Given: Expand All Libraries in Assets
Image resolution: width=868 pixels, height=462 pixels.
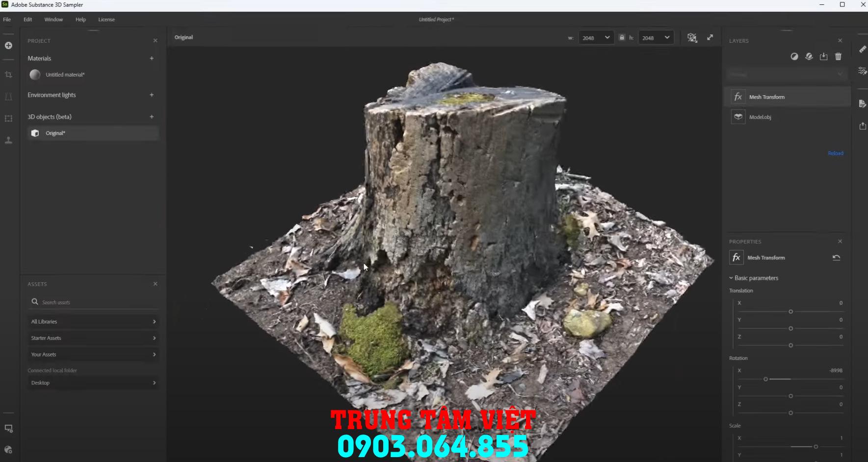Looking at the screenshot, I should 93,322.
